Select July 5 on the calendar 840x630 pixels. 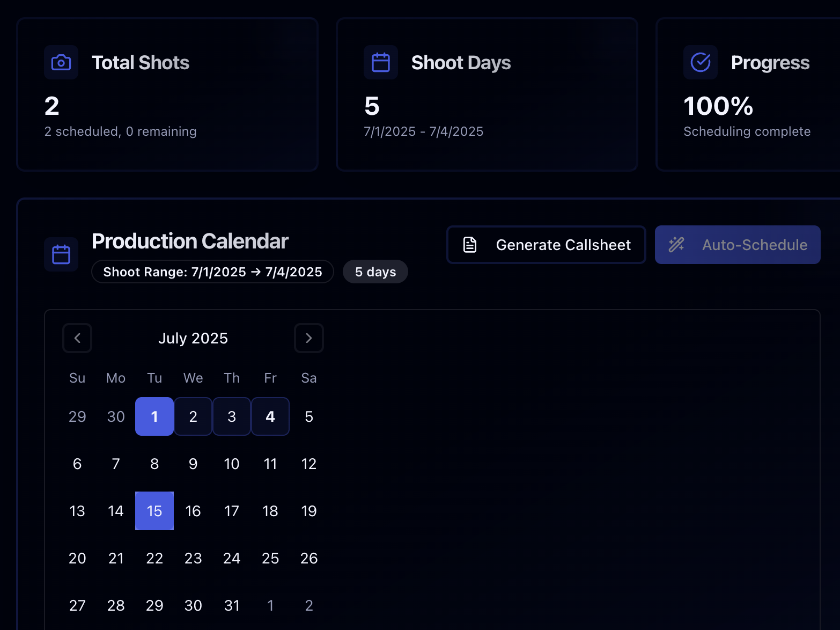309,416
